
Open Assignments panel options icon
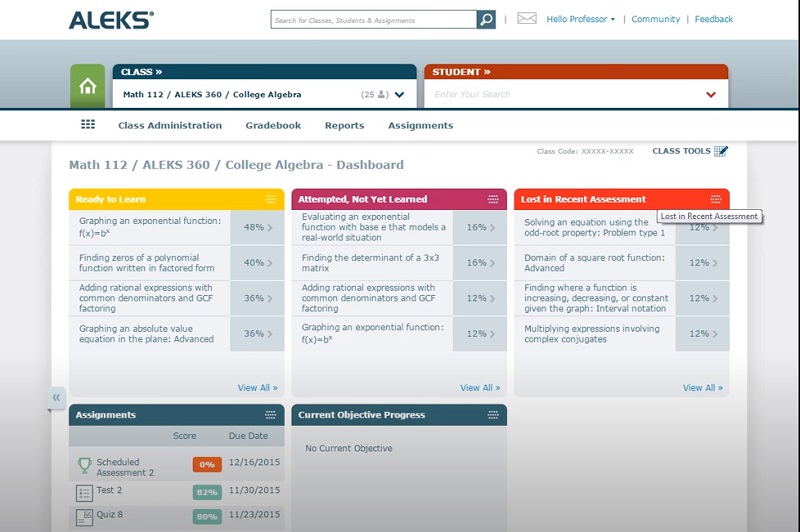coord(270,415)
